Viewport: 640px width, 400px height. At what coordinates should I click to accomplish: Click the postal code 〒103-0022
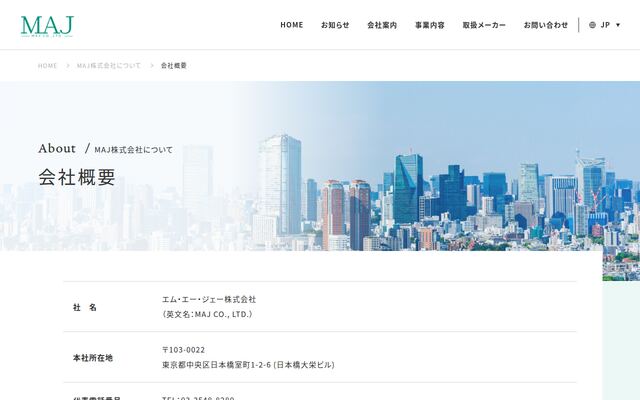[x=184, y=350]
